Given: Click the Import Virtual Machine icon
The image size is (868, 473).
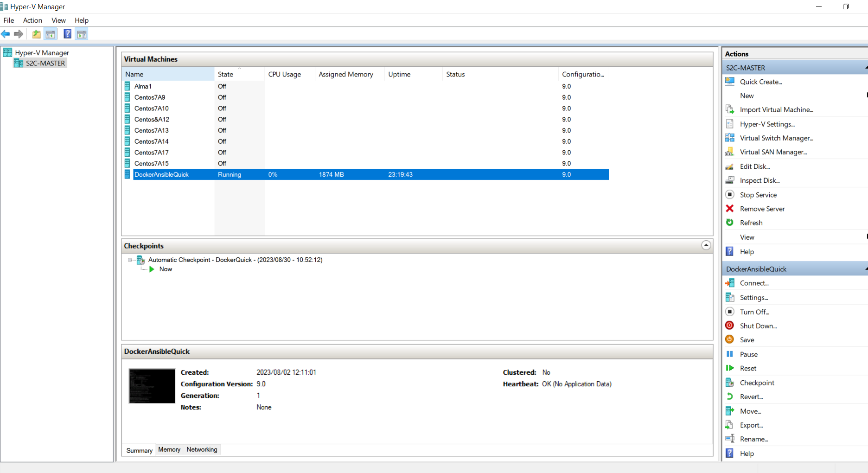Looking at the screenshot, I should point(730,109).
